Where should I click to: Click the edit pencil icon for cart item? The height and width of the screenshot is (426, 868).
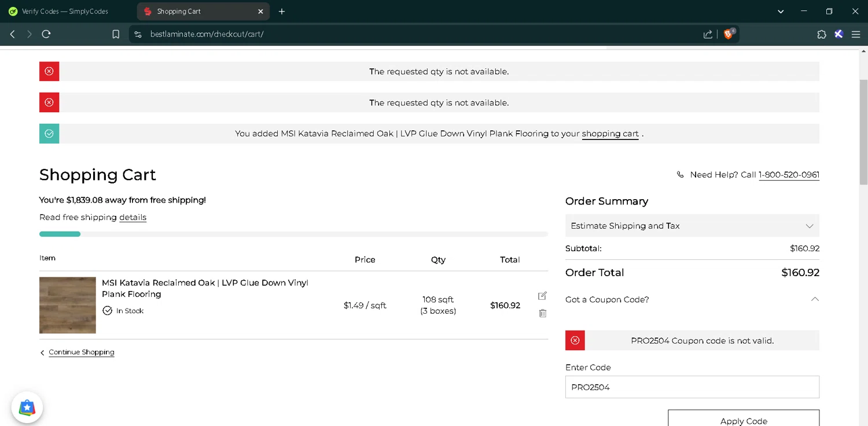point(542,296)
